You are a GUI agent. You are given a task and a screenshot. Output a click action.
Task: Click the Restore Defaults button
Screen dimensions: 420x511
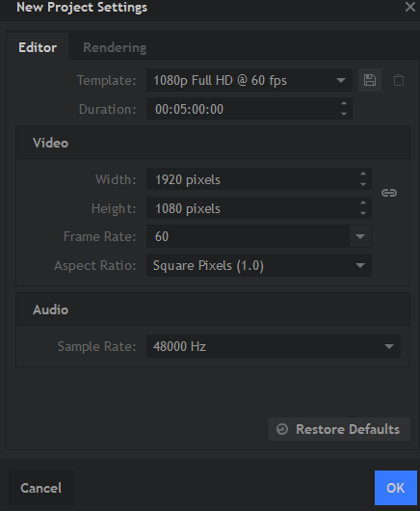point(339,429)
